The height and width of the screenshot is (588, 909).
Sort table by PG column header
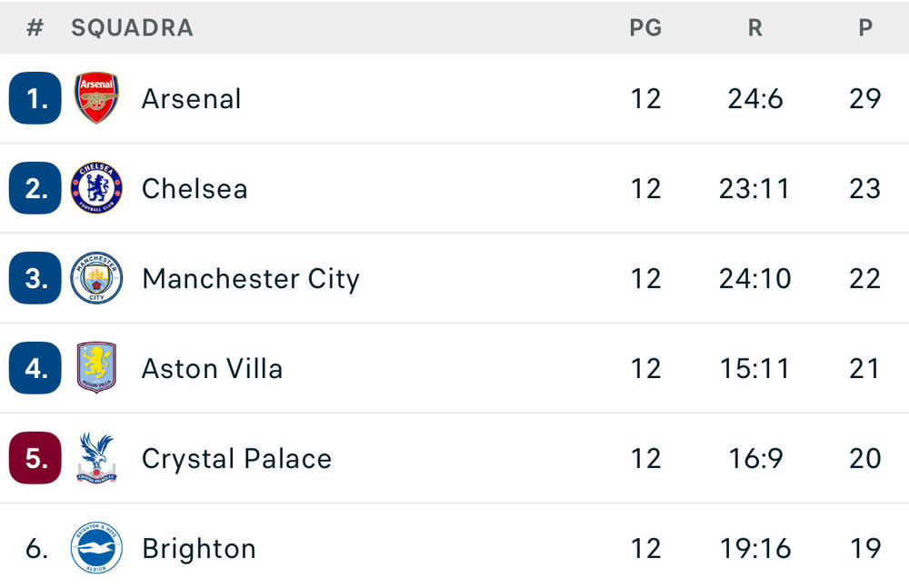click(x=645, y=28)
